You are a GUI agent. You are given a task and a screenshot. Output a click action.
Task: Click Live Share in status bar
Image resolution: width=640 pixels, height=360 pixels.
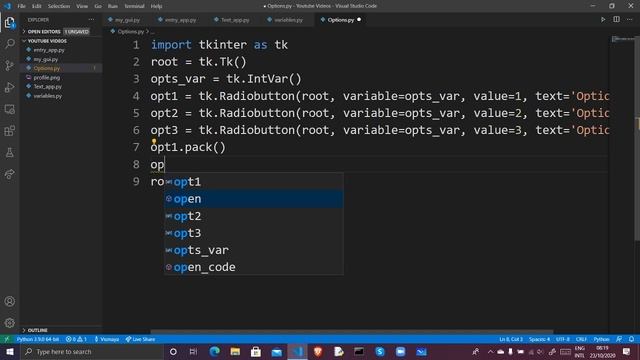[x=140, y=339]
